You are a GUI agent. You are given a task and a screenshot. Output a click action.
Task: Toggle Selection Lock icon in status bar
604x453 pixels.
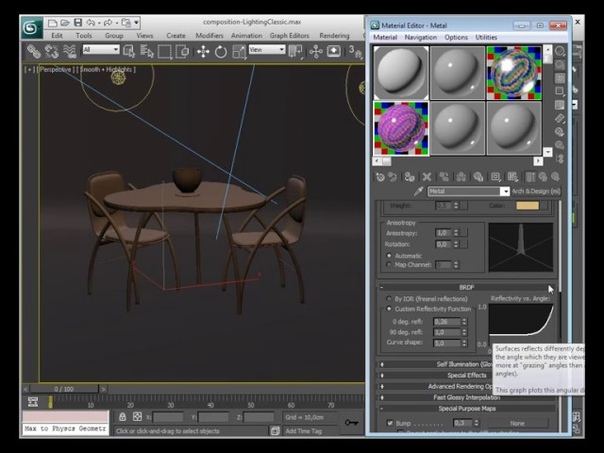pyautogui.click(x=122, y=417)
